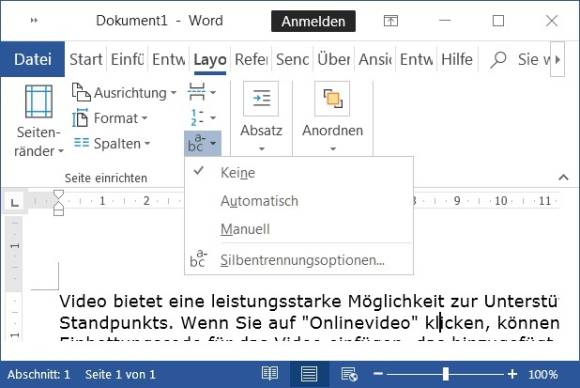Open the Seitenränder margins menu
The height and width of the screenshot is (388, 580).
[38, 121]
